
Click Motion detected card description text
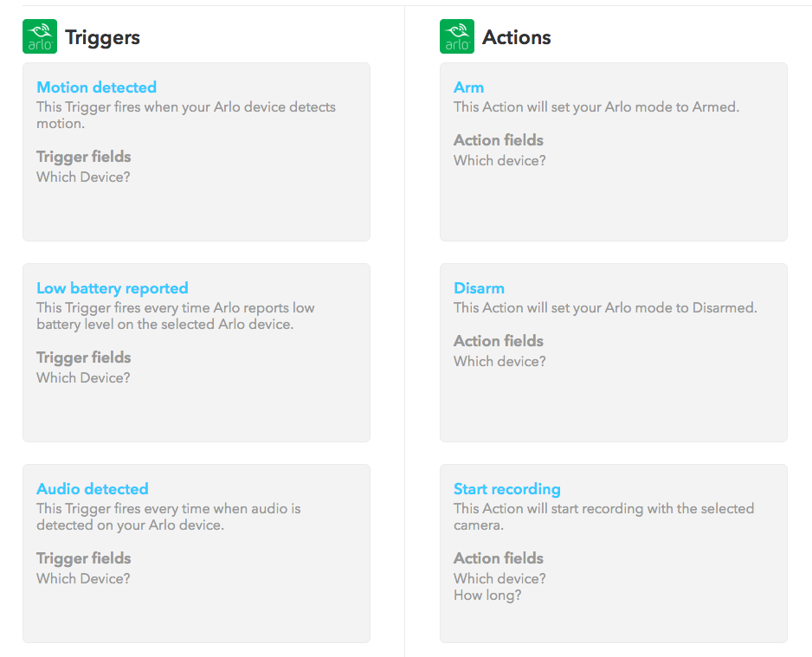186,115
